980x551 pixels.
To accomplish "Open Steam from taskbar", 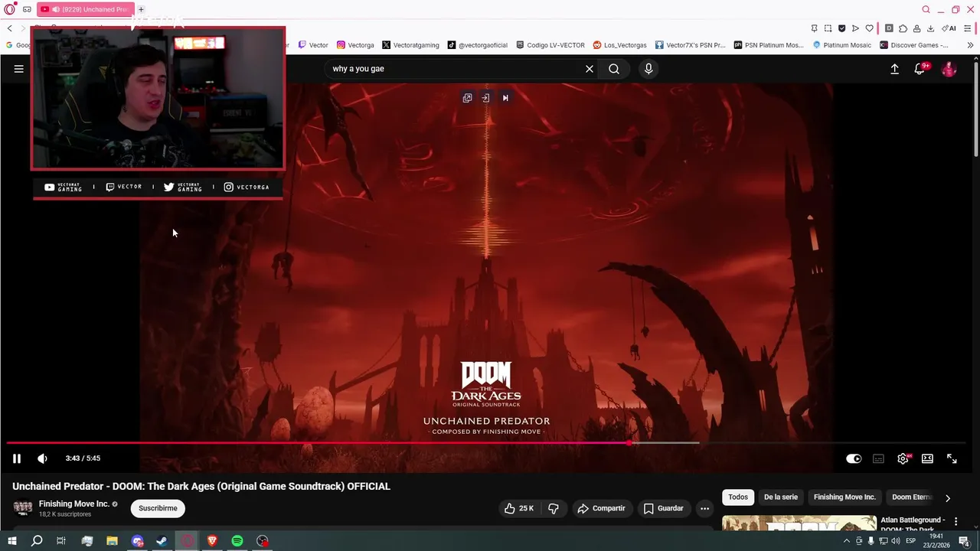I will coord(162,541).
